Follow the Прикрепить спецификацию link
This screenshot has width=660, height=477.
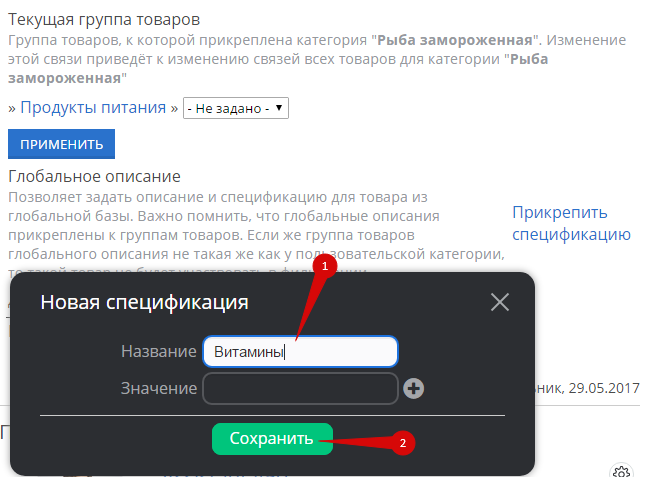pos(571,223)
